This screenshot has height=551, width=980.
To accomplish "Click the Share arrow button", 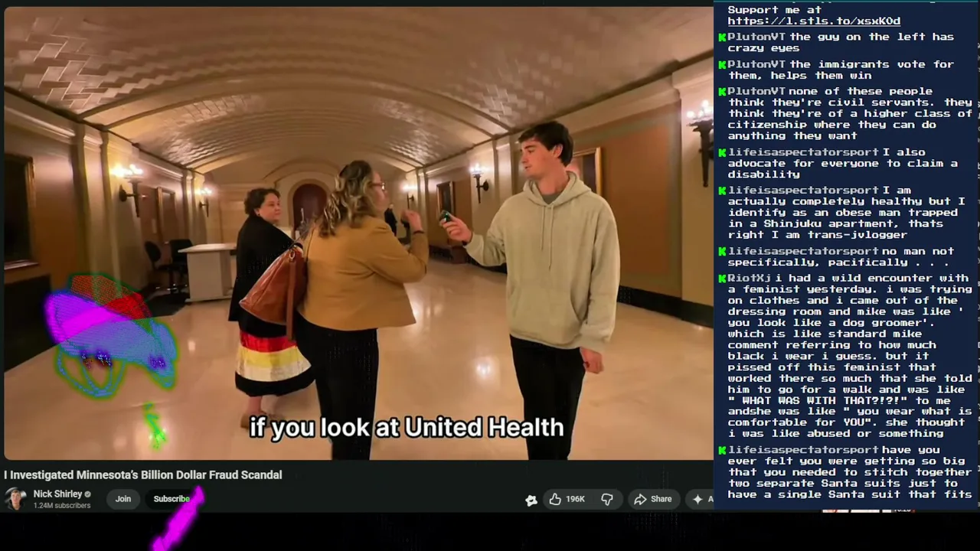I will [653, 499].
